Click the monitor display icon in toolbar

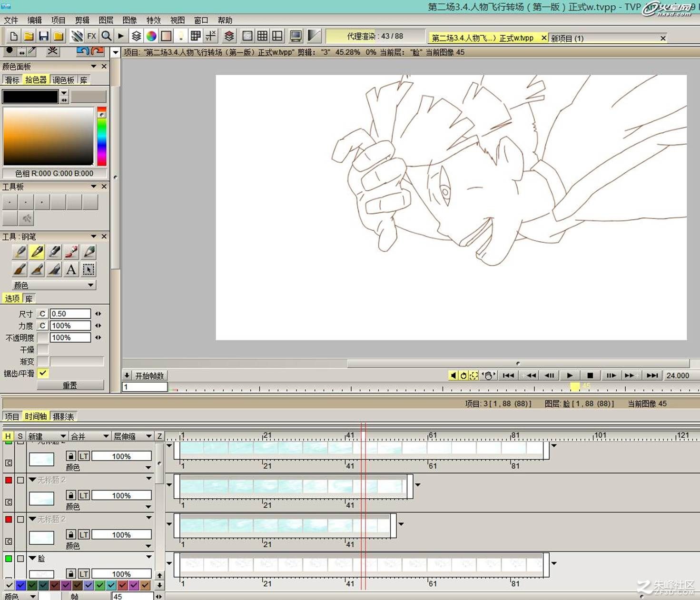click(296, 36)
